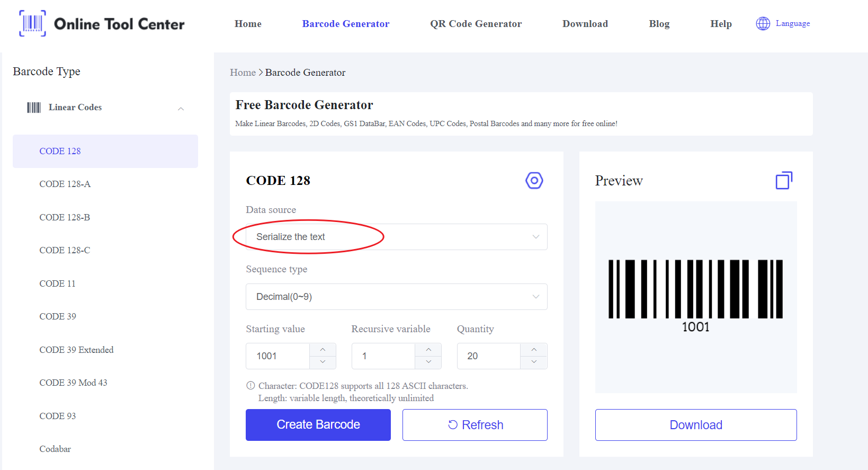The height and width of the screenshot is (470, 868).
Task: Open the Sequence type dropdown
Action: (396, 297)
